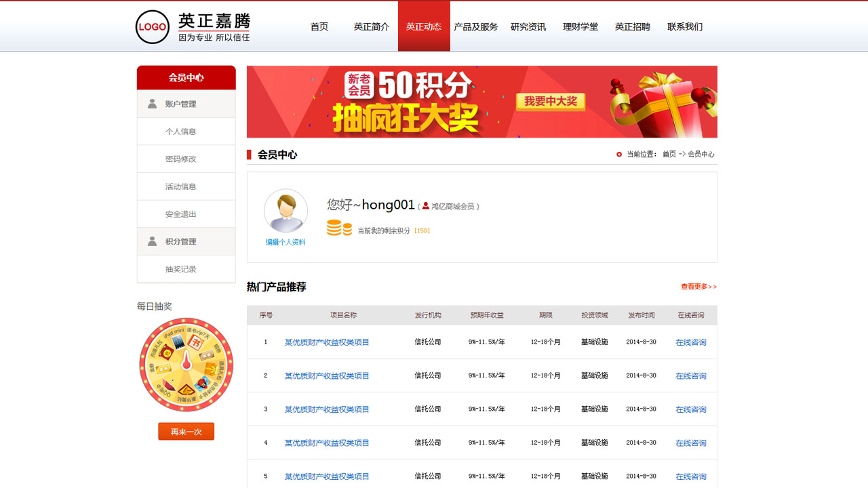
Task: Click the LOGO circle icon
Action: click(x=153, y=27)
